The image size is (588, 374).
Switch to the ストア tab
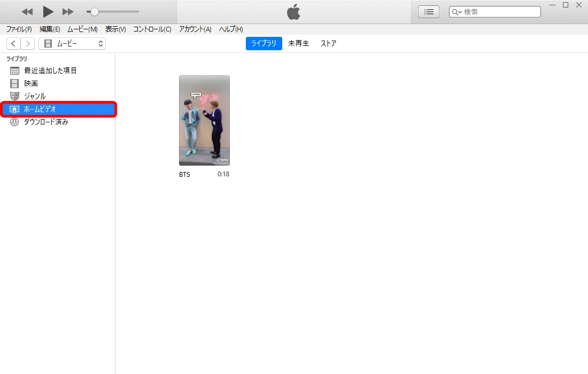329,43
